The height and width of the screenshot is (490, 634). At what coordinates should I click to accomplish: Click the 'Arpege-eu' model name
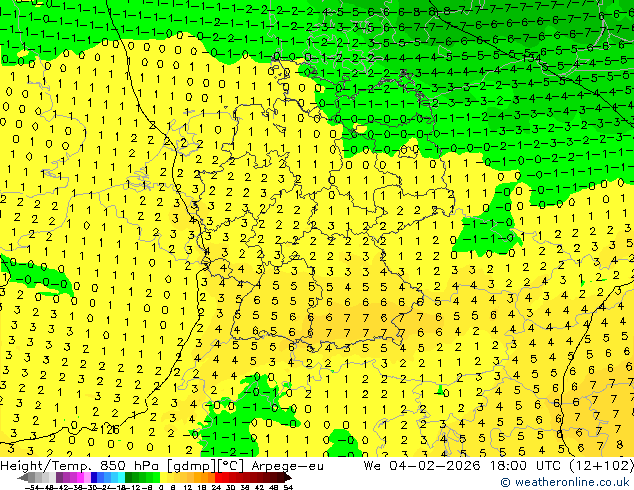287,467
